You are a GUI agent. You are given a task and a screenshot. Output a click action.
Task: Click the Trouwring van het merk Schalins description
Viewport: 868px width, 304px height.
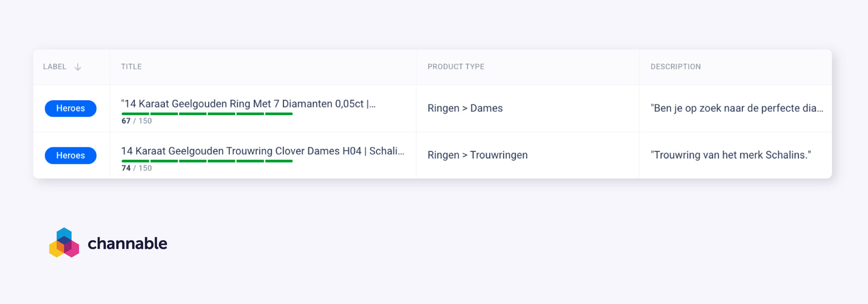(730, 155)
